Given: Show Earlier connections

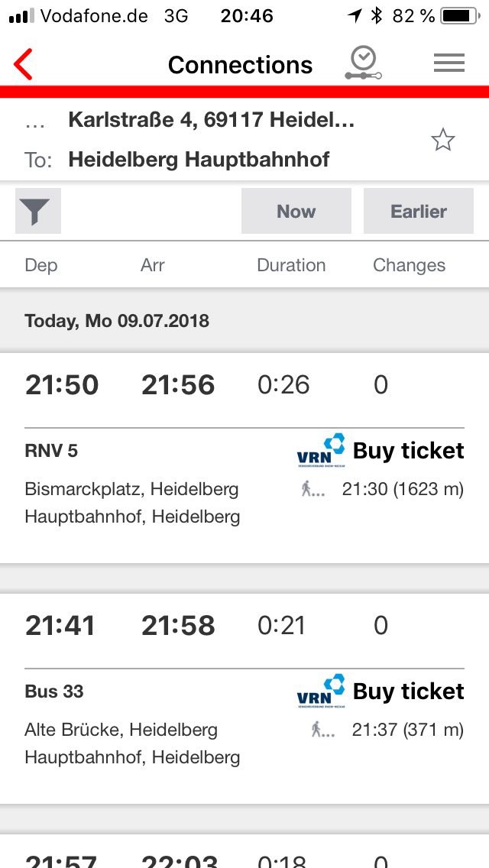Looking at the screenshot, I should pyautogui.click(x=418, y=212).
